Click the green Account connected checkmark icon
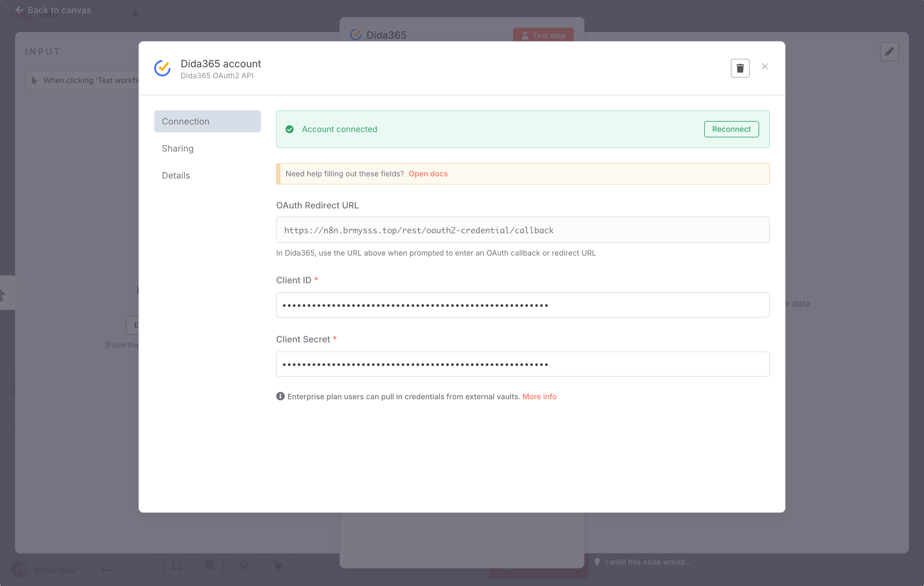Screen dimensions: 924x586 click(x=290, y=130)
